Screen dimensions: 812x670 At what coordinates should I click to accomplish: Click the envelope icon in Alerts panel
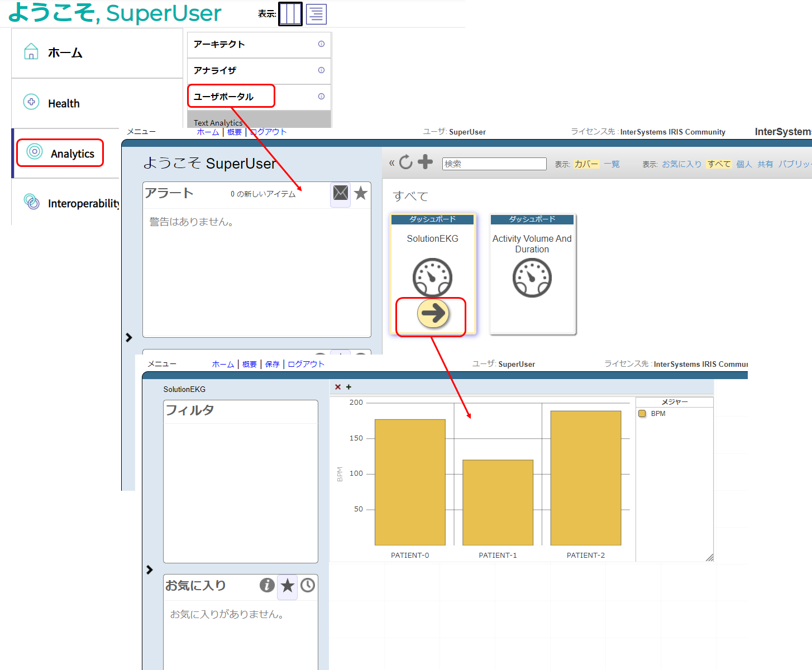(340, 193)
